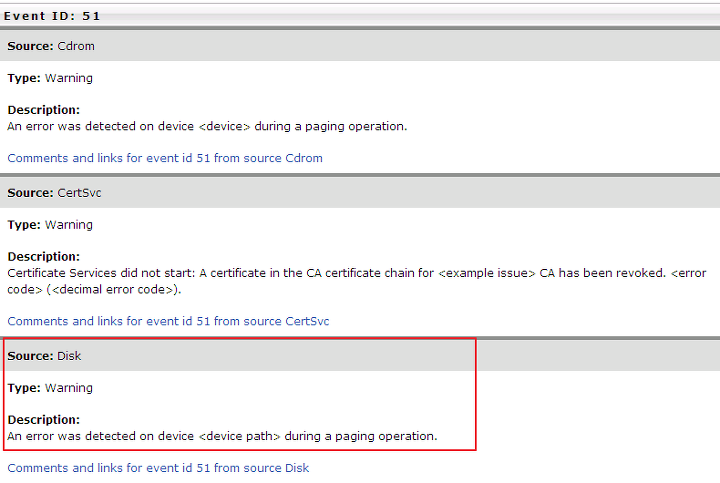The height and width of the screenshot is (483, 720).
Task: Click Disk error description with <device path>
Action: 222,436
